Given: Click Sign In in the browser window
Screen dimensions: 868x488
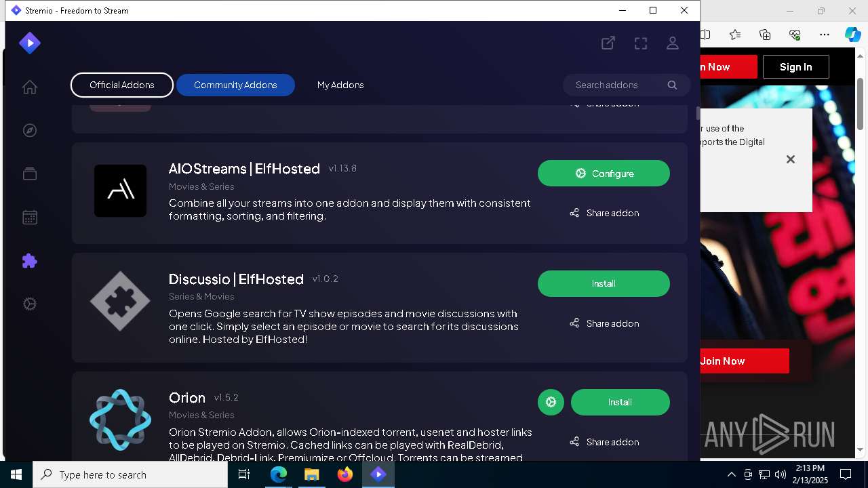Looking at the screenshot, I should point(795,66).
